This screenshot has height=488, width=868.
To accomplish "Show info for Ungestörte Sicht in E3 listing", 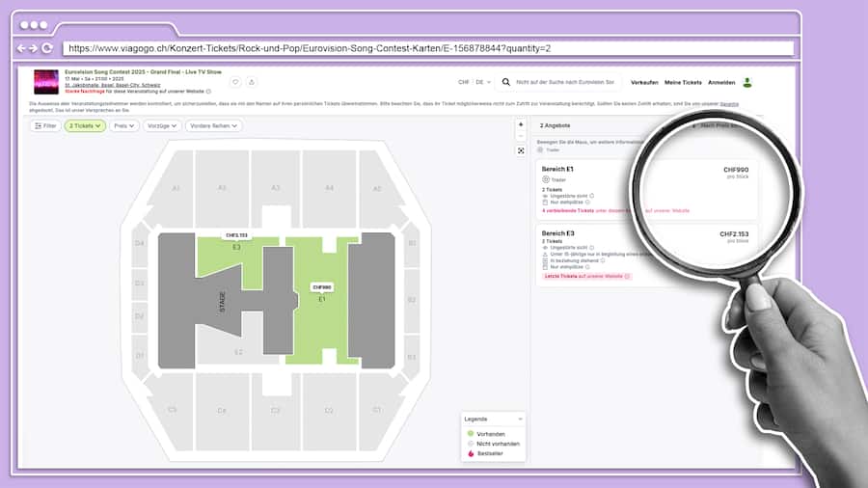I will 592,248.
